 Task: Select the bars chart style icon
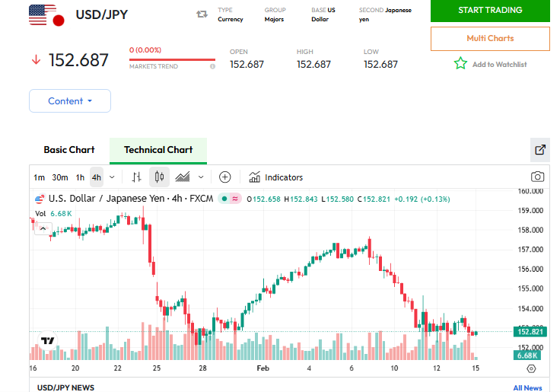point(137,177)
